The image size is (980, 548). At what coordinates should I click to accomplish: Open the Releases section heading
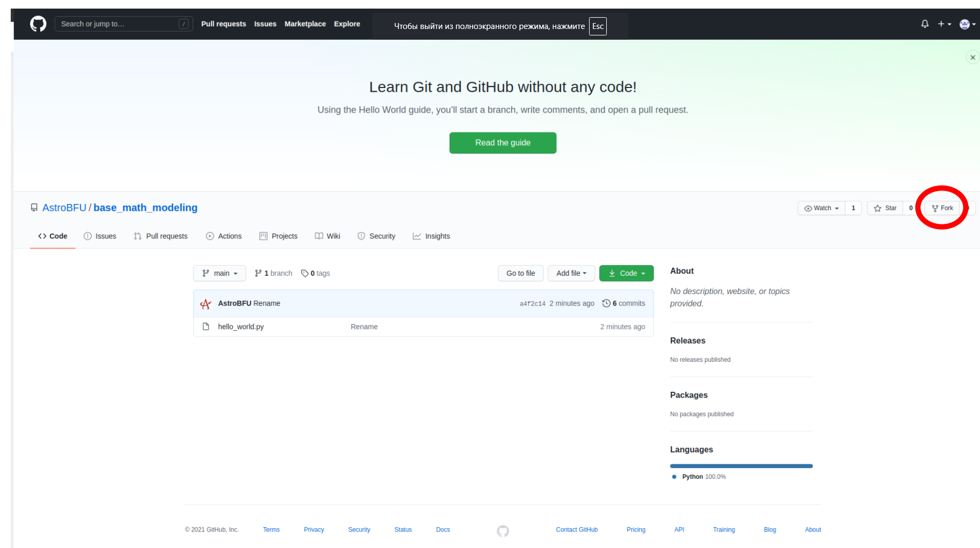[687, 340]
